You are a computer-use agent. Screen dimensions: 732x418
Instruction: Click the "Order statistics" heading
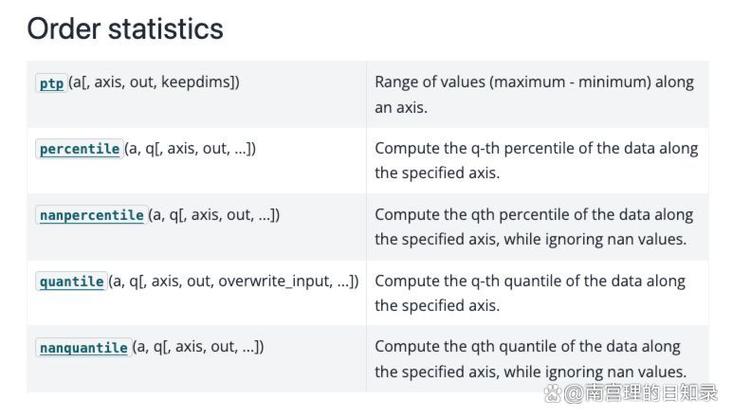click(125, 29)
